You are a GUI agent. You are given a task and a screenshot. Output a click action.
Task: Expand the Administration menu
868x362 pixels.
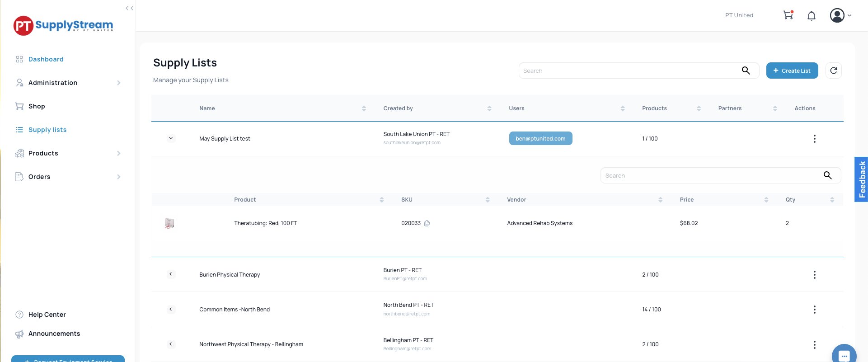(68, 83)
